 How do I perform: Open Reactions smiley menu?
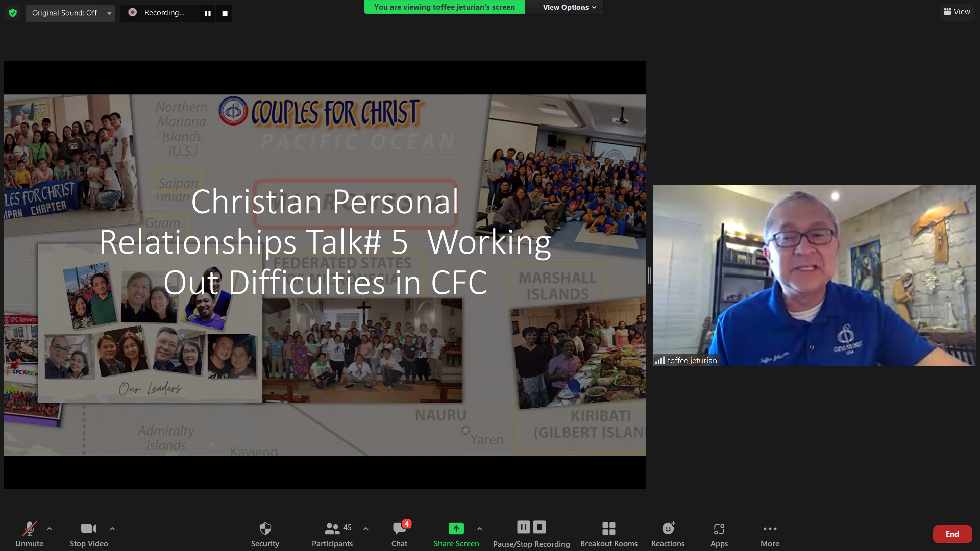click(x=668, y=534)
